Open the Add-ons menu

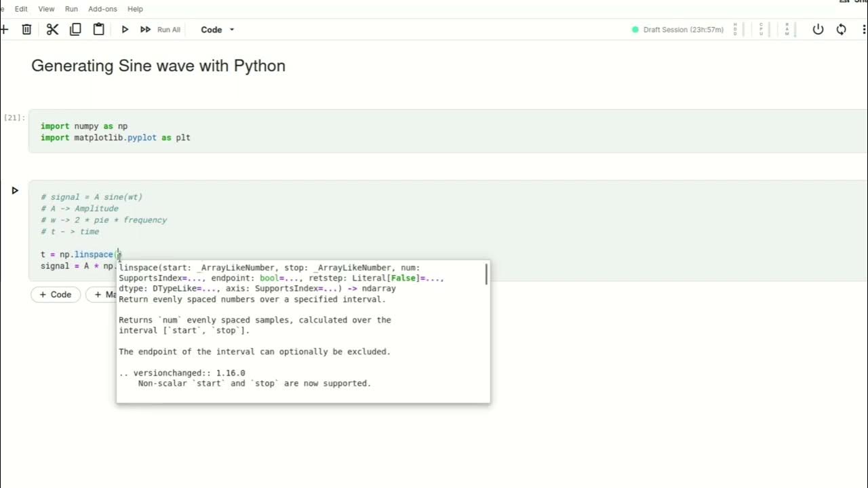coord(102,9)
